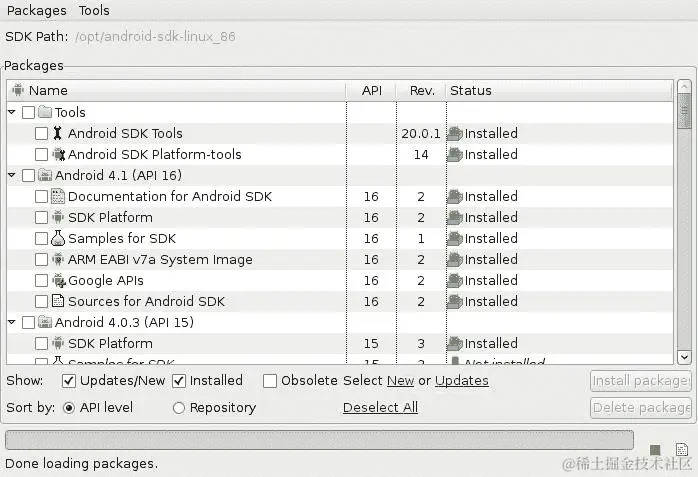Screen dimensions: 698x477
Task: Click the Documentation for Android SDK icon
Action: 58,197
